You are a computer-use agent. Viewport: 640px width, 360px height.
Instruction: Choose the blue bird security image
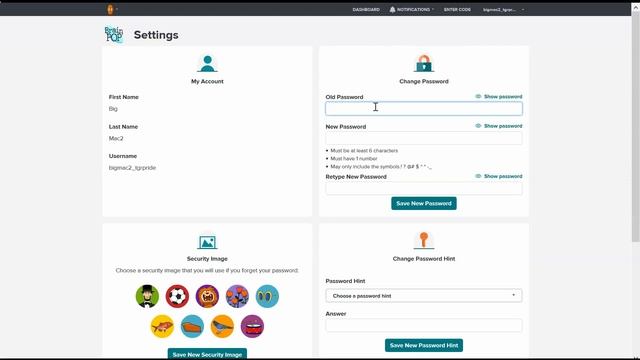click(x=222, y=326)
